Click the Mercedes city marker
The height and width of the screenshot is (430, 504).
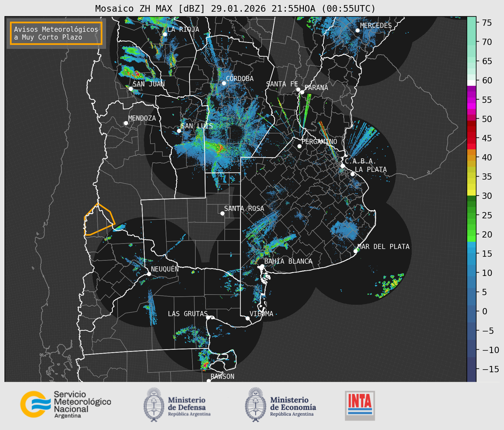(x=357, y=31)
